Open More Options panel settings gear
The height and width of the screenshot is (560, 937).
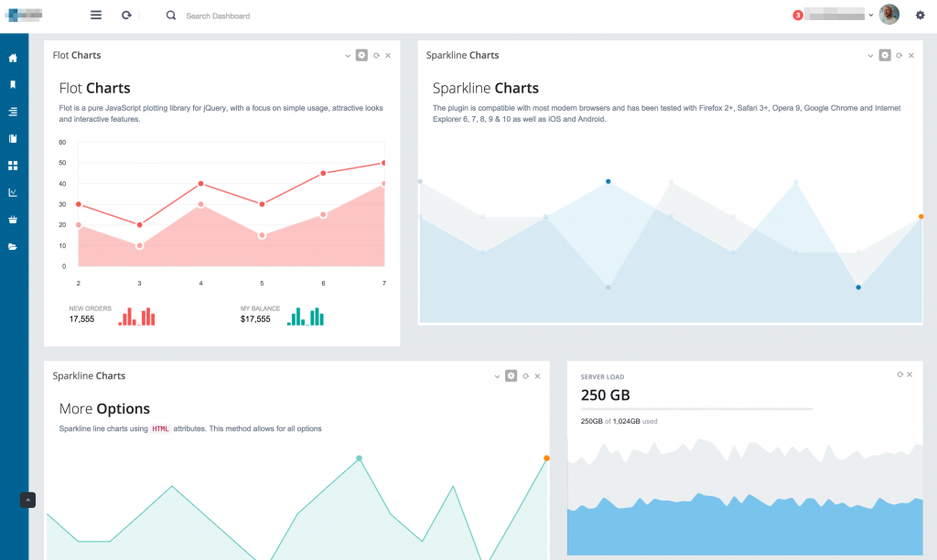pos(511,376)
